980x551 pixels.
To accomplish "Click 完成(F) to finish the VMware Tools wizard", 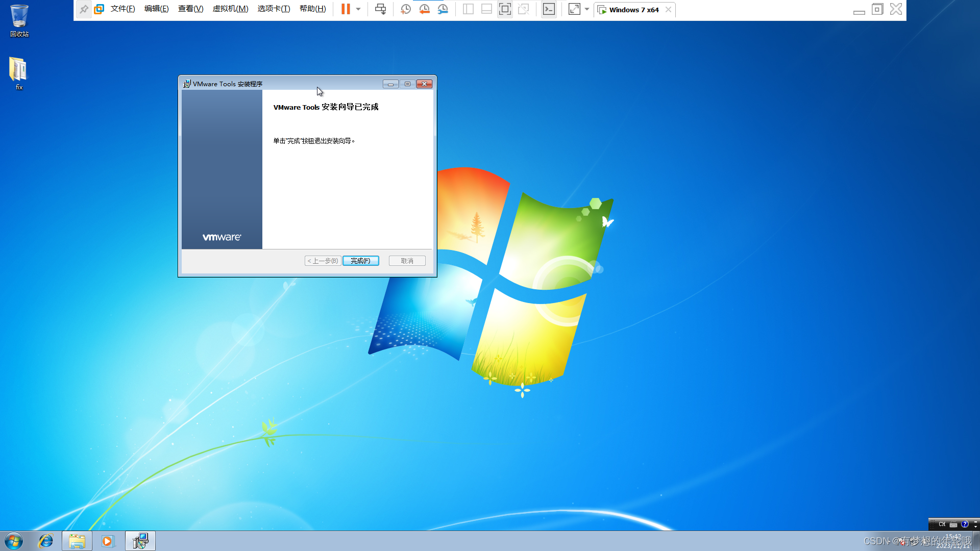I will [361, 260].
